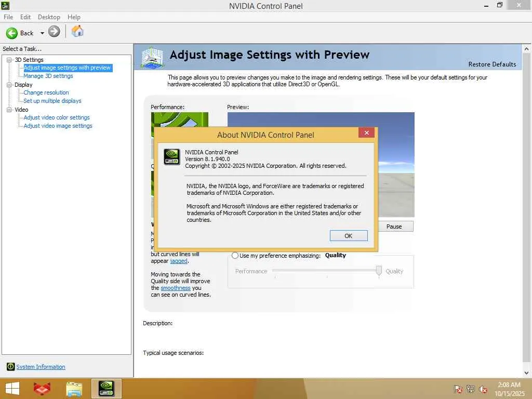Image resolution: width=532 pixels, height=399 pixels.
Task: Click the Display tree label
Action: (23, 85)
